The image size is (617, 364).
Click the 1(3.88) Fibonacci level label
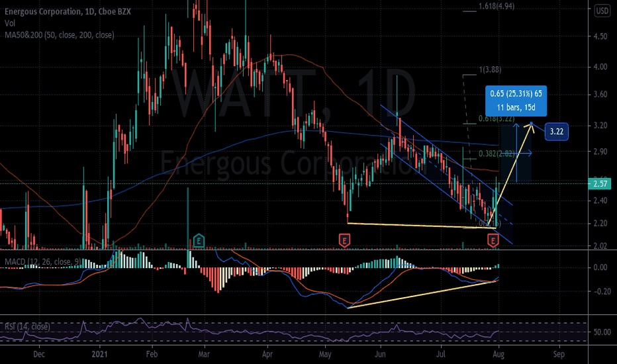click(x=490, y=69)
